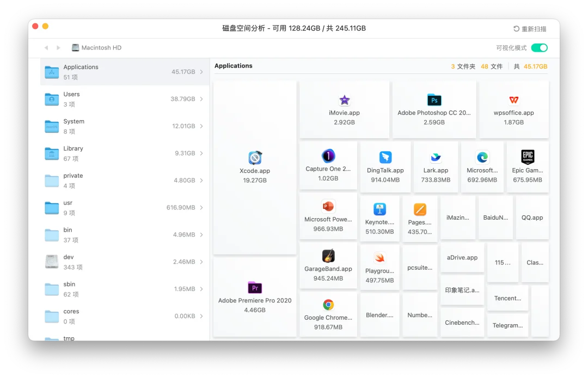
Task: Click the Adobe Photoshop CC icon
Action: coord(434,100)
